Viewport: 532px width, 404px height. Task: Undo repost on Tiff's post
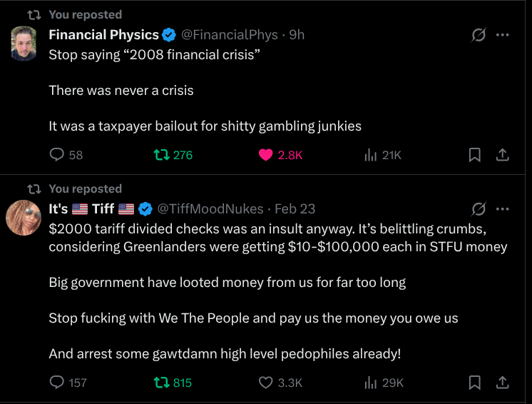point(161,383)
